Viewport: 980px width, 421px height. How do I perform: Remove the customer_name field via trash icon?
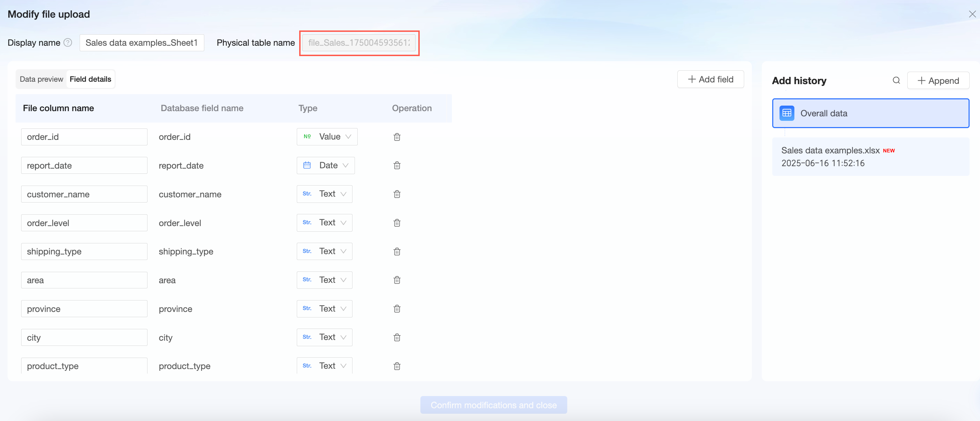point(397,194)
